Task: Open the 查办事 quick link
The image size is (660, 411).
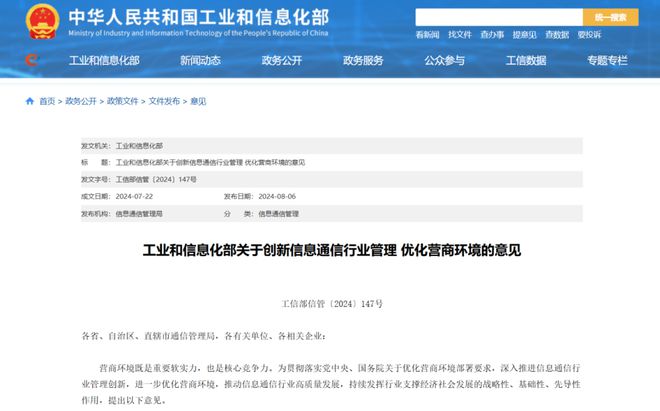Action: 492,35
